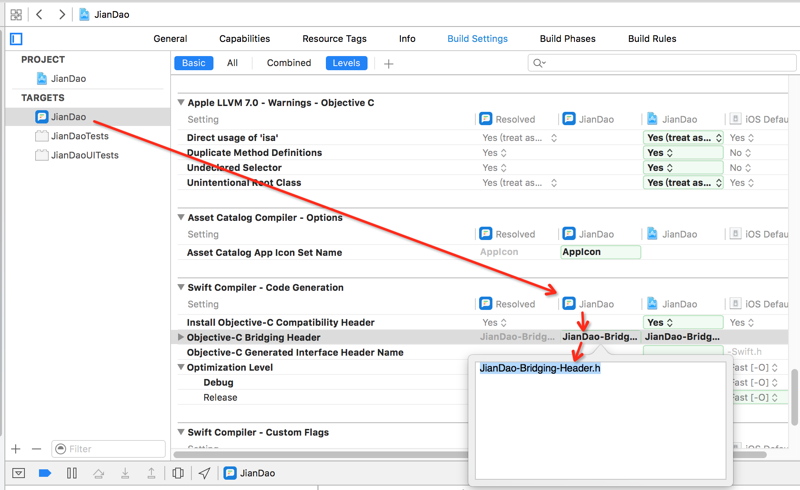This screenshot has width=800, height=490.
Task: Collapse Swift Compiler Code Generation section
Action: pyautogui.click(x=181, y=287)
